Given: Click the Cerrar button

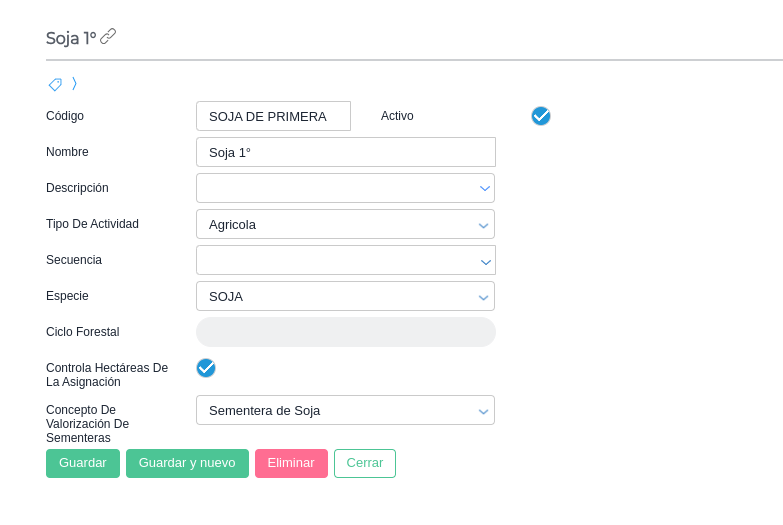Looking at the screenshot, I should (x=365, y=463).
